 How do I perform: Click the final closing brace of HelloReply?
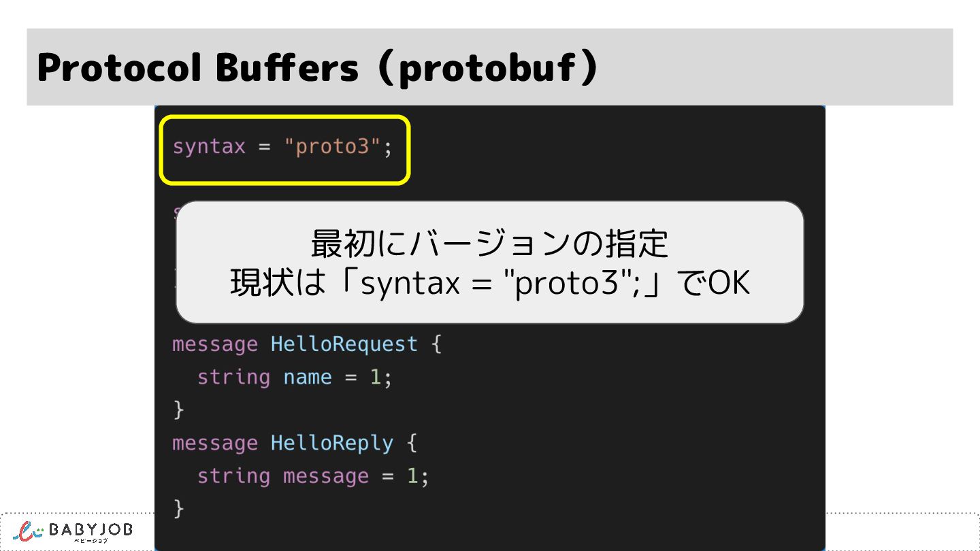pos(179,508)
